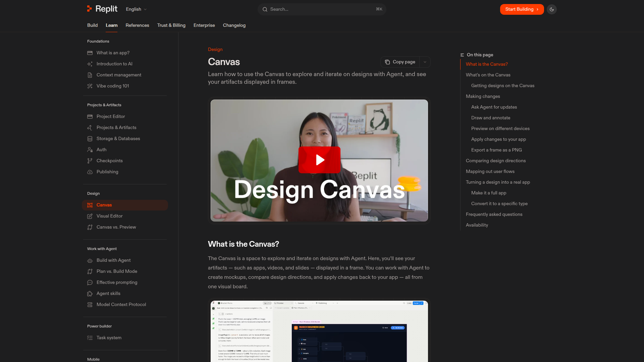
Task: Select the Learn tab
Action: (112, 25)
